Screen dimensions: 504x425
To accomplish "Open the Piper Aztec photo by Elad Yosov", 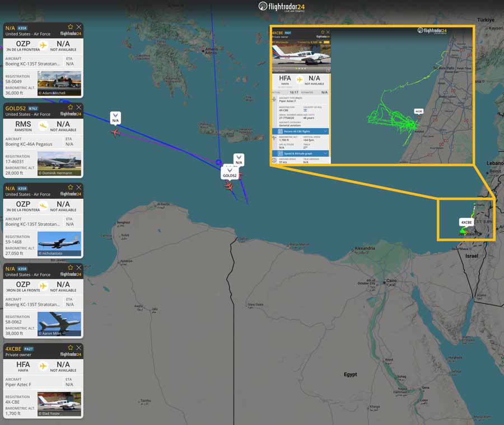I will pyautogui.click(x=59, y=404).
